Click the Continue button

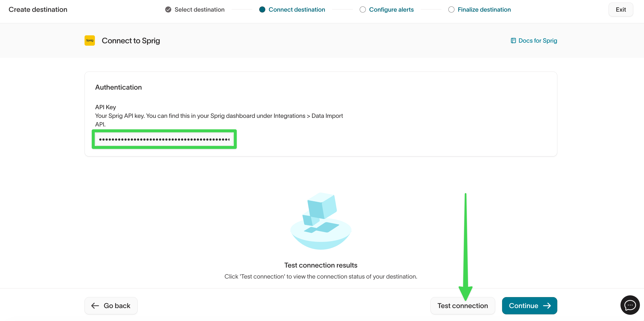coord(529,305)
